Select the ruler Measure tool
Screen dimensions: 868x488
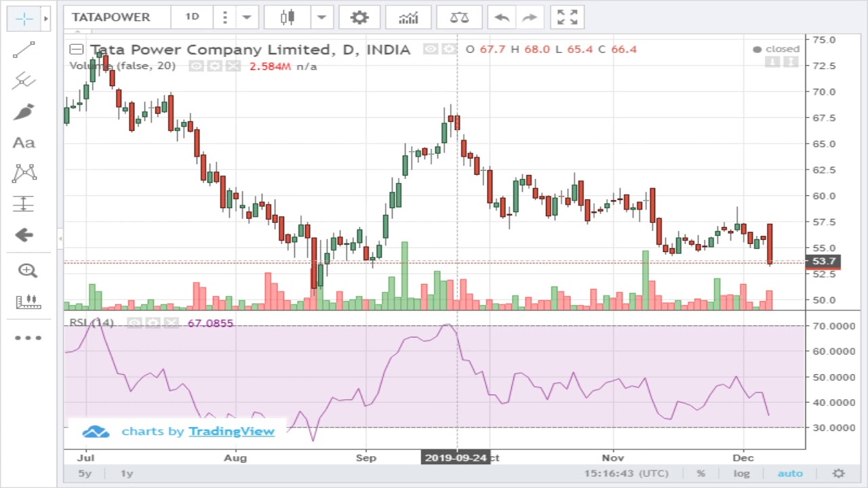27,302
